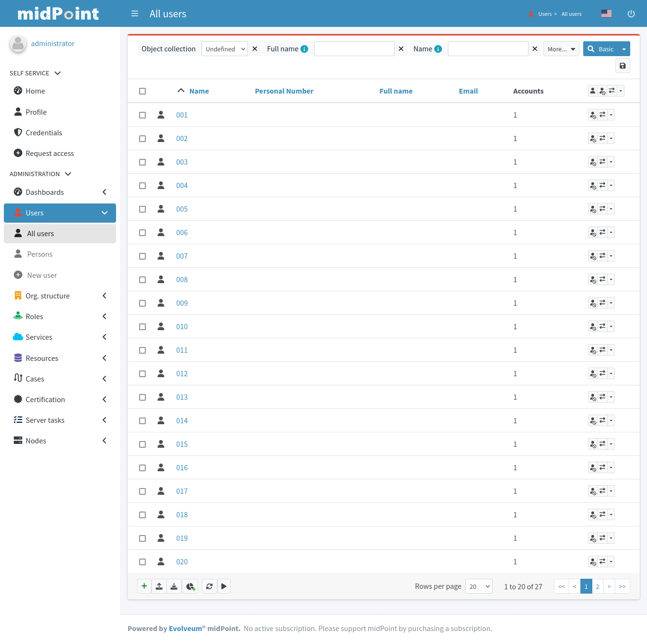Viewport: 647px width, 644px height.
Task: Click the play icon in bottom toolbar
Action: pyautogui.click(x=224, y=586)
